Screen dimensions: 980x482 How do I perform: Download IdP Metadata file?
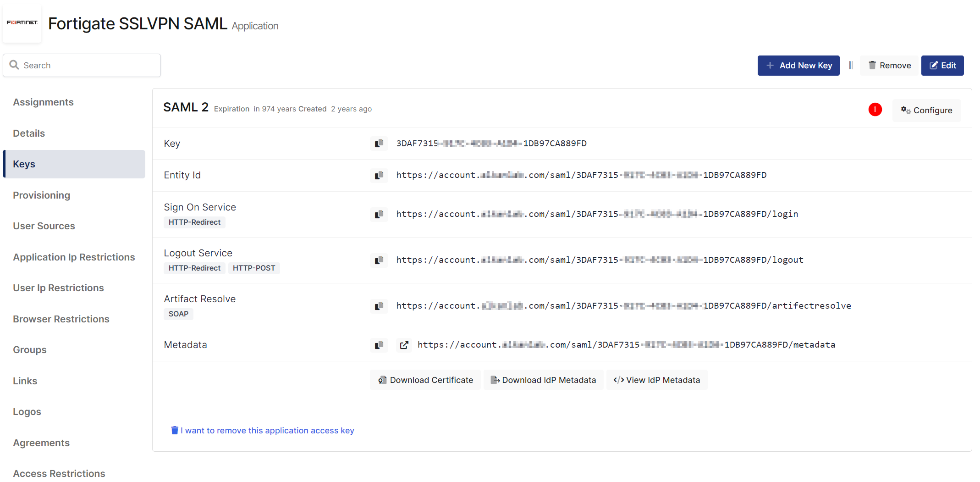[543, 380]
